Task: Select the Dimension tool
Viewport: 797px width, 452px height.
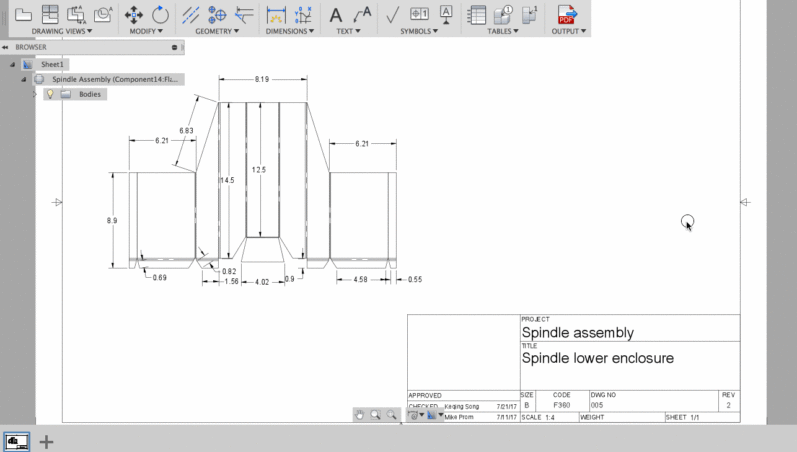Action: pyautogui.click(x=276, y=15)
